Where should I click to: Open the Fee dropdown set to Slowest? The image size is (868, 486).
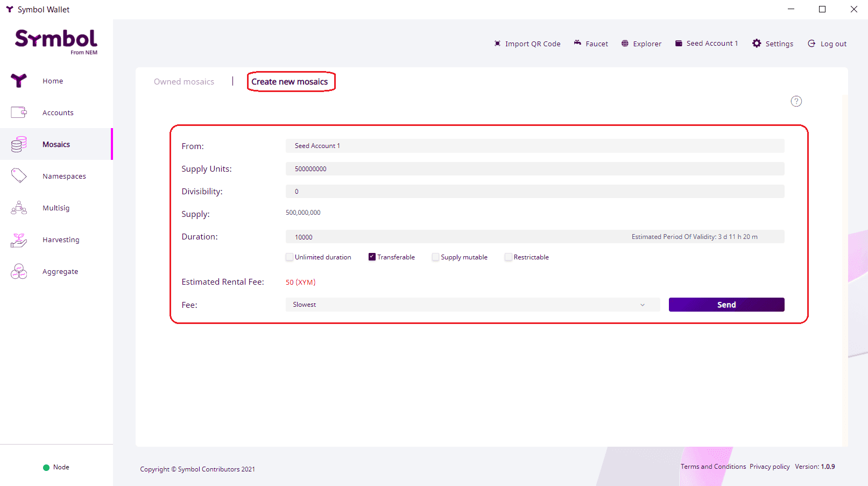[x=472, y=305]
